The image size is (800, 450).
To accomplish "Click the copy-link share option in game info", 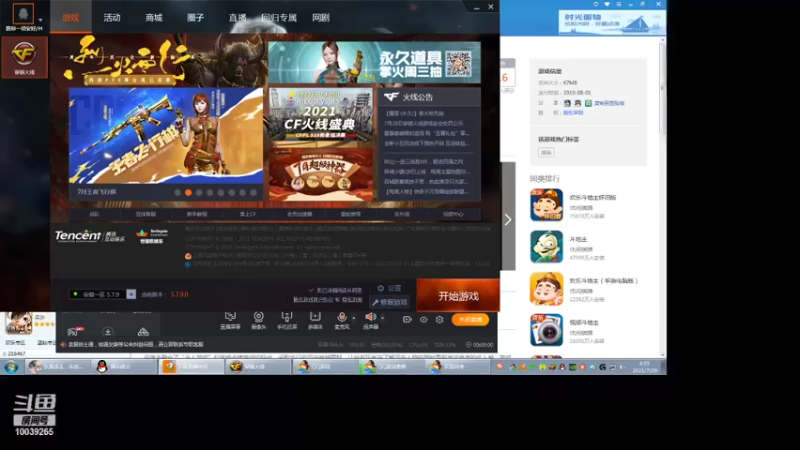I will pyautogui.click(x=609, y=103).
